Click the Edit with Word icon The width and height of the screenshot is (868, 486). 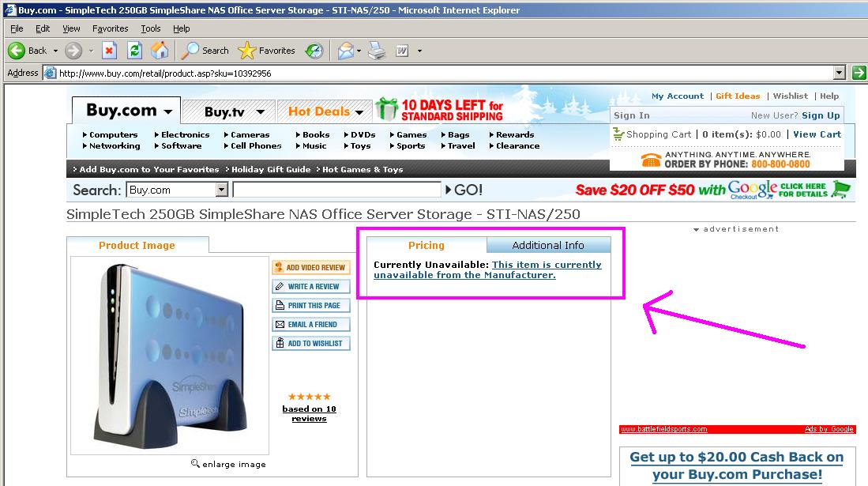tap(402, 51)
